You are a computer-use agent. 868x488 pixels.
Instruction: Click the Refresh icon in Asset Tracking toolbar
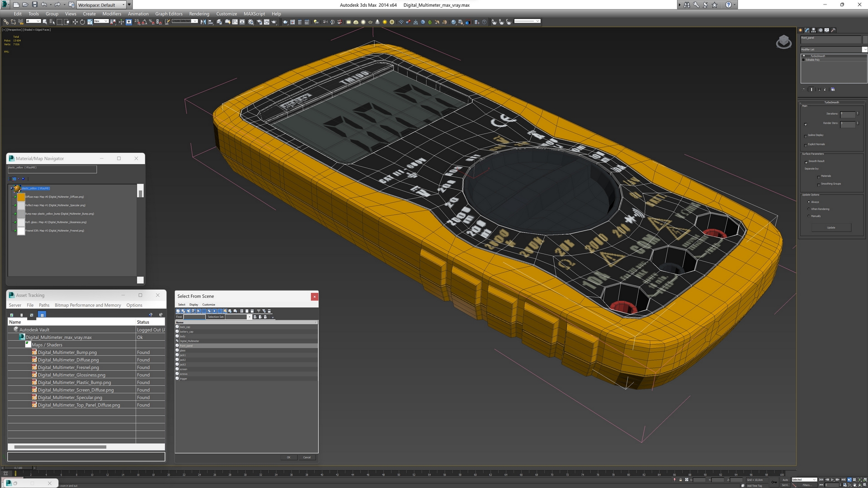(11, 315)
